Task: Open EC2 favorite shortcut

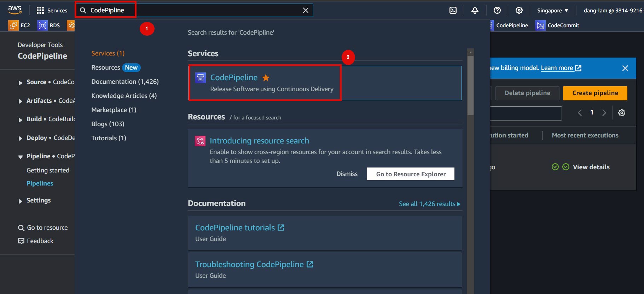Action: tap(20, 25)
